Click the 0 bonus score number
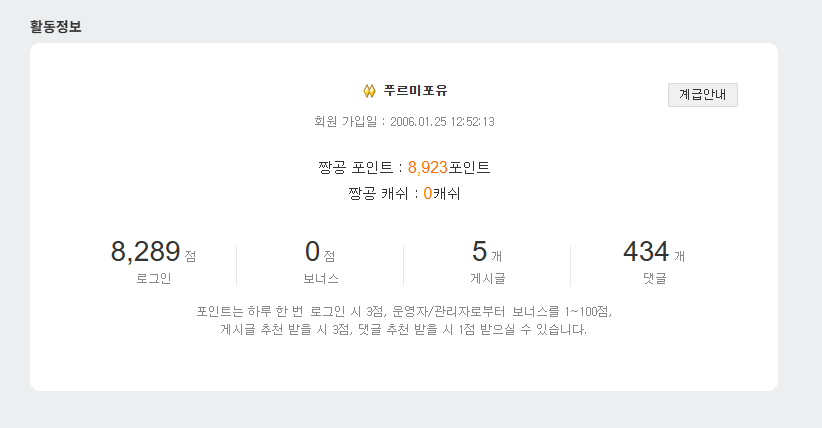 312,252
